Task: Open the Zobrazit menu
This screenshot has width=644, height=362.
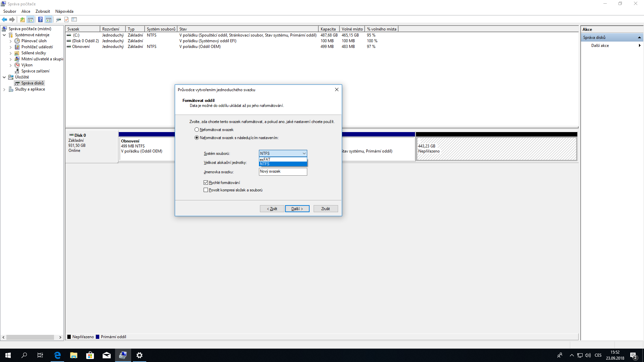Action: (x=43, y=11)
